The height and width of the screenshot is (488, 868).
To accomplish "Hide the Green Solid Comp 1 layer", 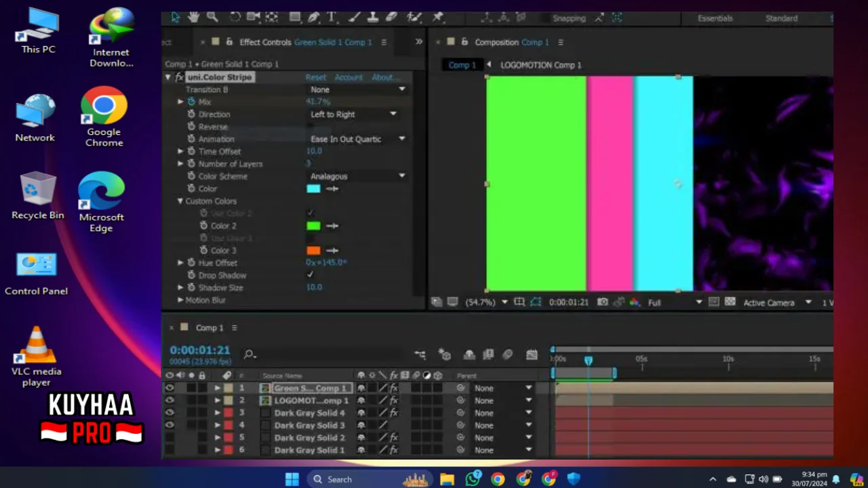I will [x=170, y=388].
